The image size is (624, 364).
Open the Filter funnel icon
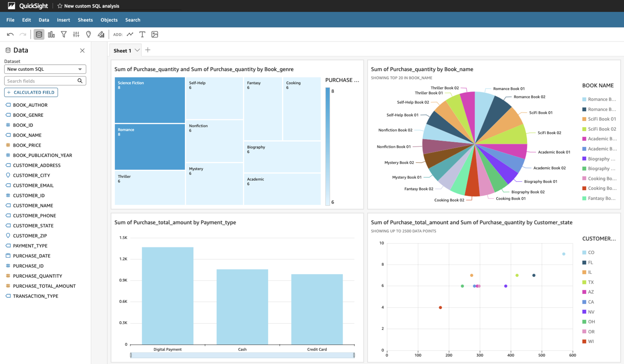click(x=64, y=34)
